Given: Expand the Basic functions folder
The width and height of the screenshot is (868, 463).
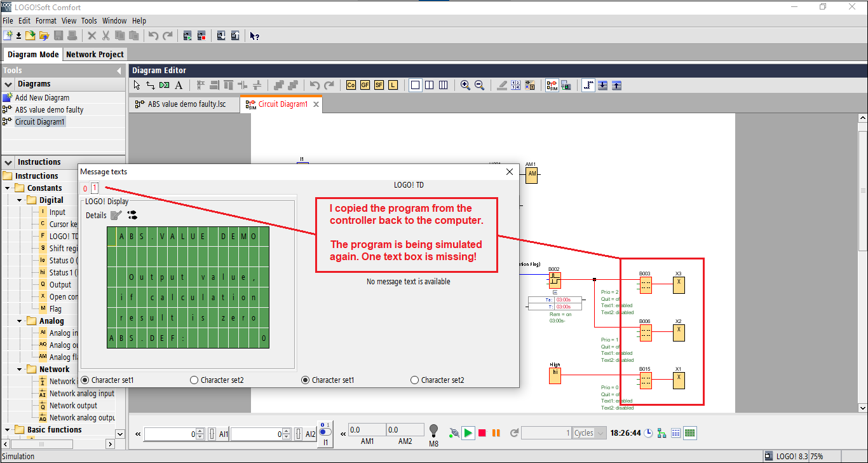Looking at the screenshot, I should [8, 430].
